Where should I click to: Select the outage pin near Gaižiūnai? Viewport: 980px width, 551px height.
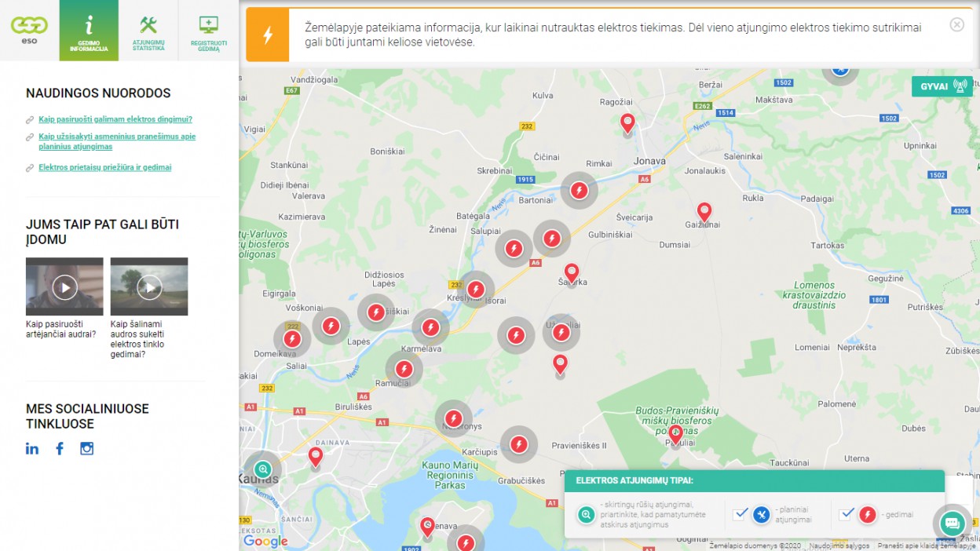(704, 212)
